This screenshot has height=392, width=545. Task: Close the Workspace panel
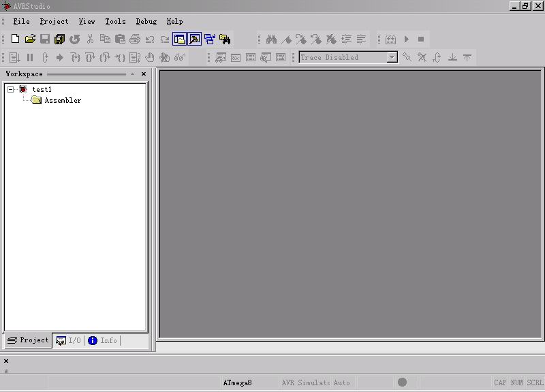144,73
